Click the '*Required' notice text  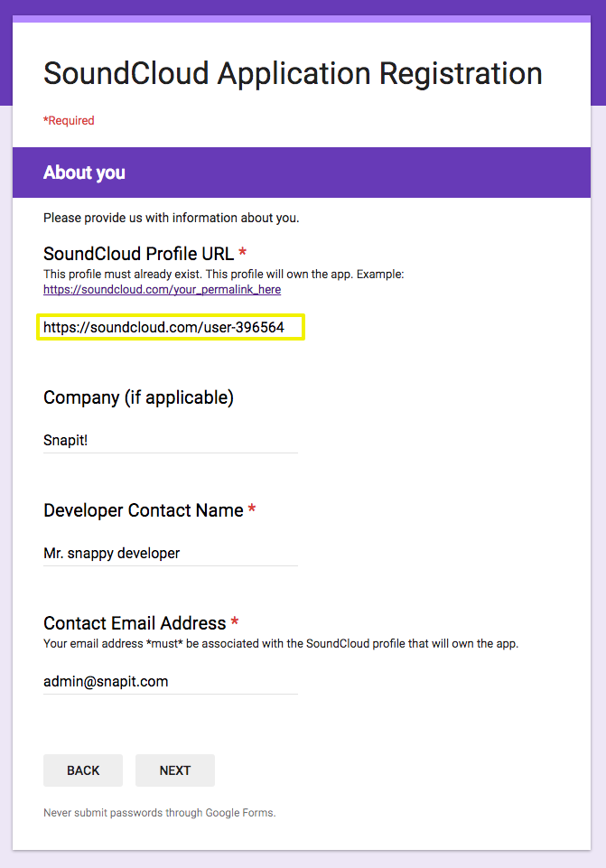(x=70, y=121)
